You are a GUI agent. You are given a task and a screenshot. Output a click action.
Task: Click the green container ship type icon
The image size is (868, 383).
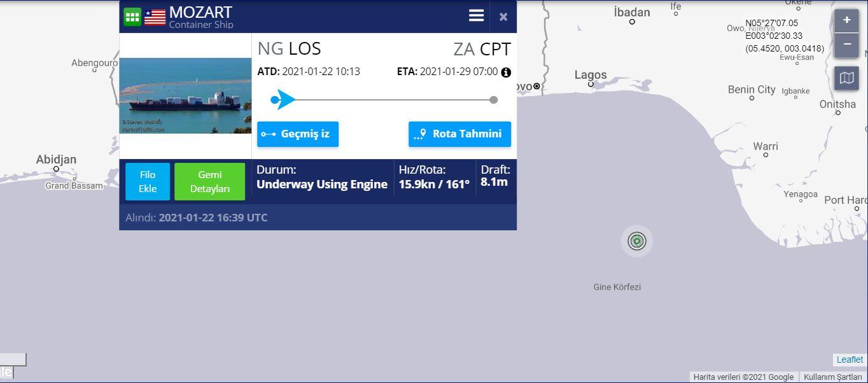132,17
